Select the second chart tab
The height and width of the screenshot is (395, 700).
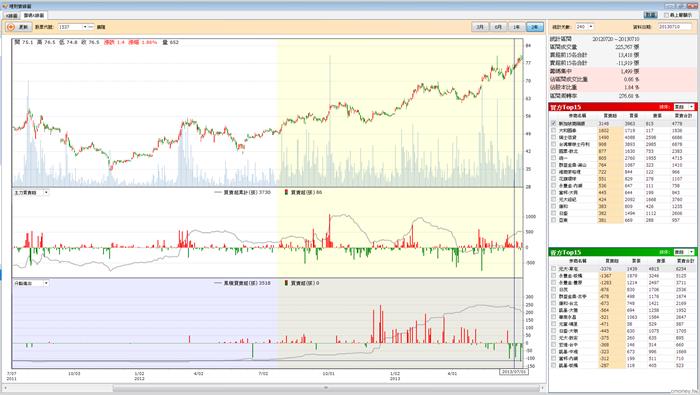(x=34, y=15)
